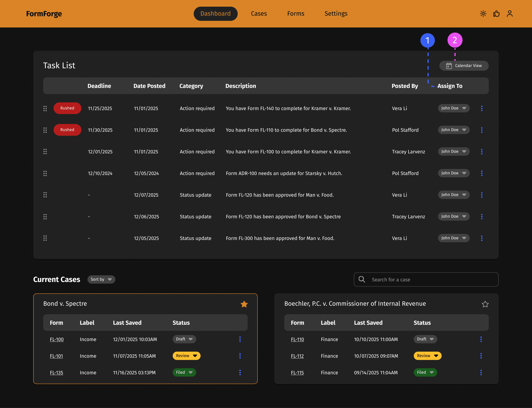
Task: Open three-dot menu for FL-110 Bond task
Action: coord(481,130)
